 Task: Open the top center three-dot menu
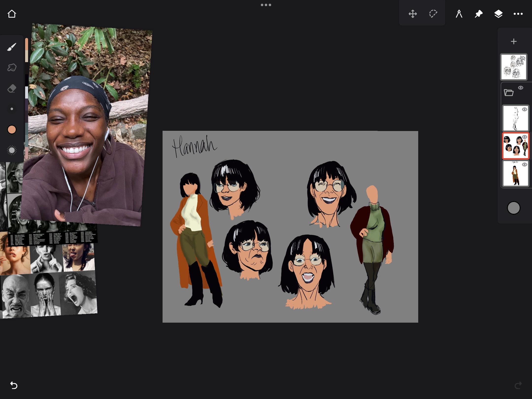click(x=266, y=5)
